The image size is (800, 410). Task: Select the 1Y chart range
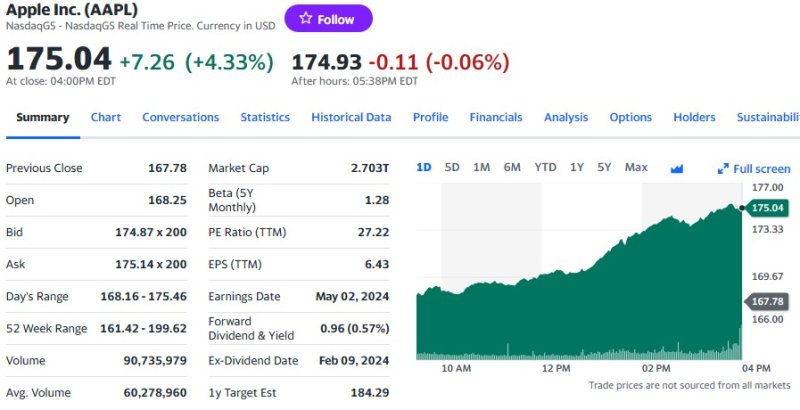(577, 167)
